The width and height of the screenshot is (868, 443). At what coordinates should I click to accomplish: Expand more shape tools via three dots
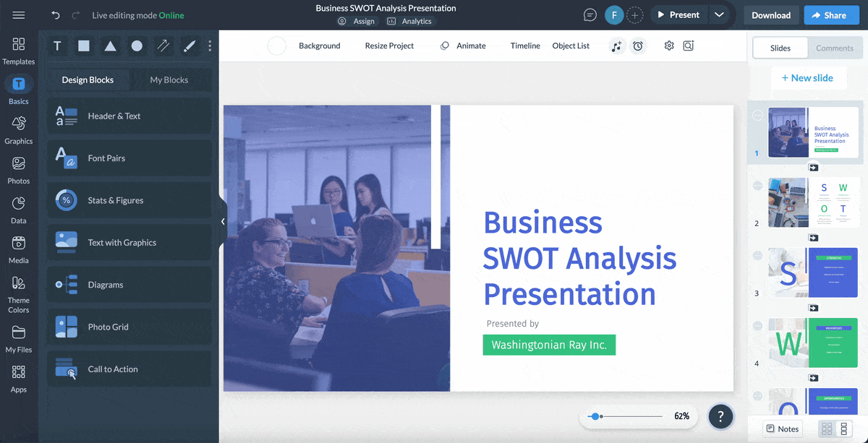210,46
